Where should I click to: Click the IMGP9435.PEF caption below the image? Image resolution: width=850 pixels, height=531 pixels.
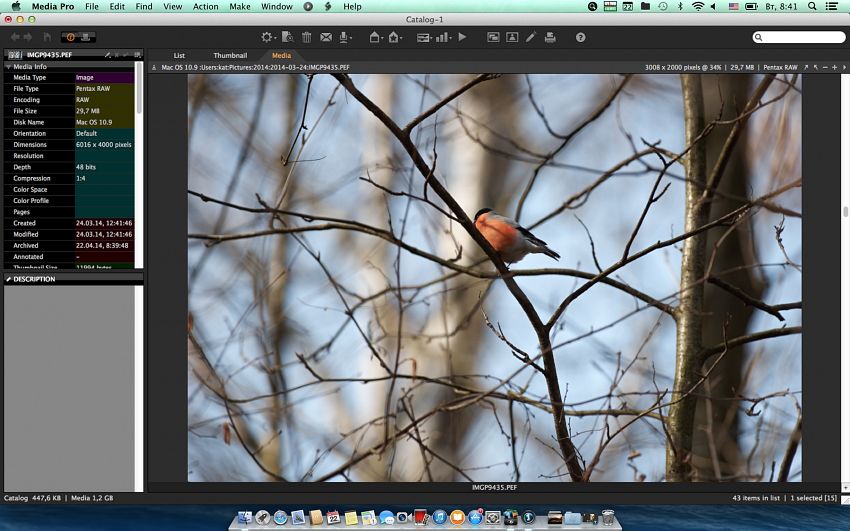[494, 487]
